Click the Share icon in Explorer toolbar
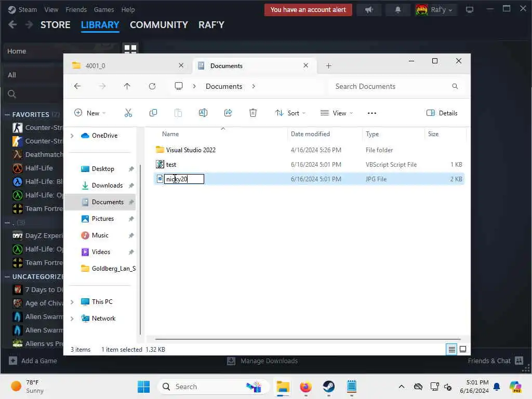 pos(228,113)
